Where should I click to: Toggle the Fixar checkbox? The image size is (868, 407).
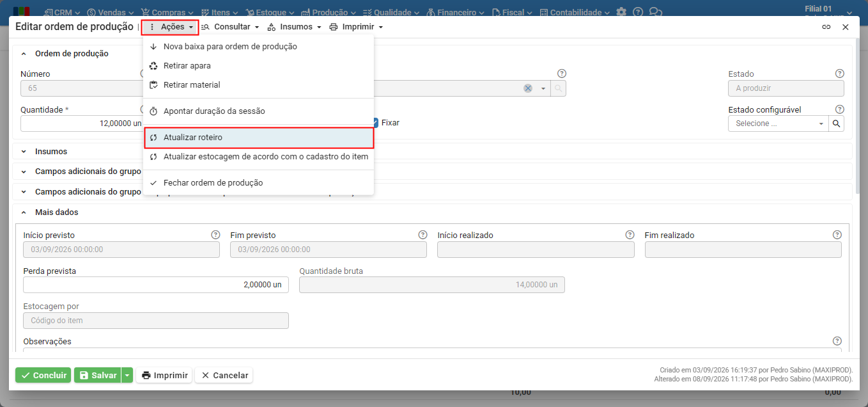376,122
